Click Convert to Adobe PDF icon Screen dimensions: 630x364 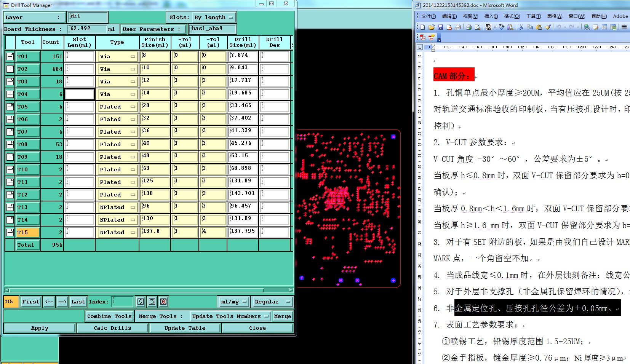422,37
